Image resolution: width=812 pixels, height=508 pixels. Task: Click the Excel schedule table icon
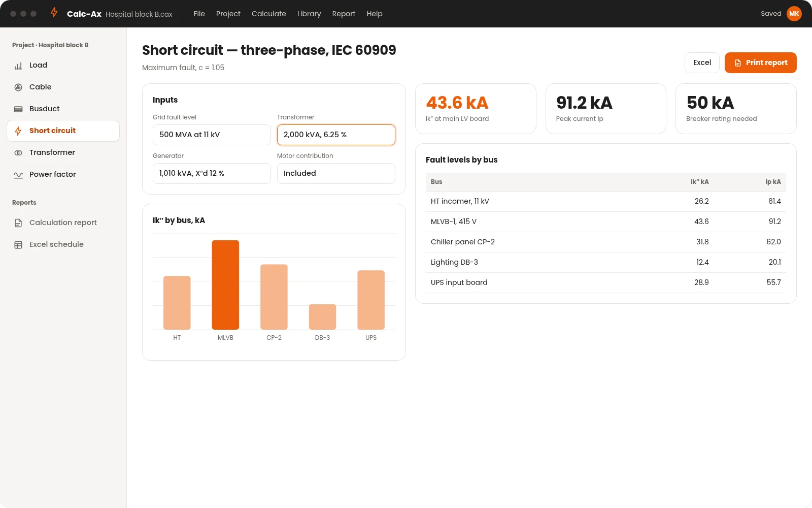18,245
